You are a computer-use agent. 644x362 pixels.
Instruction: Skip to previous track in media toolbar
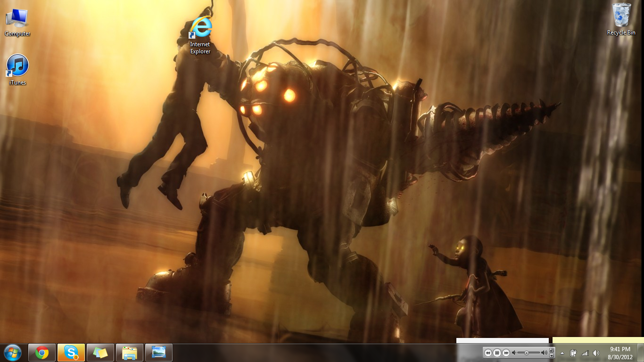pos(488,353)
